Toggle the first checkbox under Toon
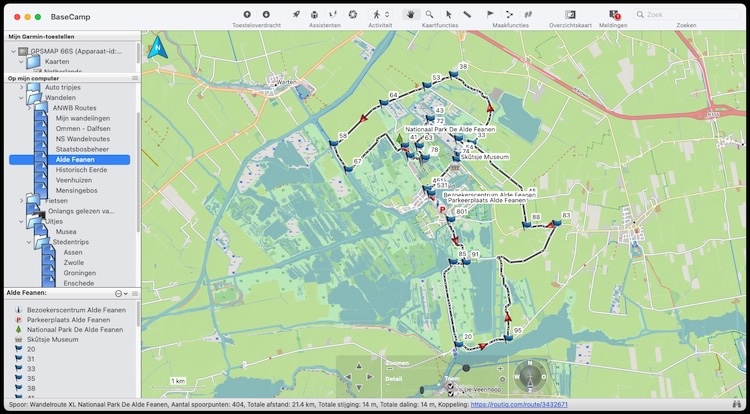This screenshot has height=414, width=750. coord(451,386)
